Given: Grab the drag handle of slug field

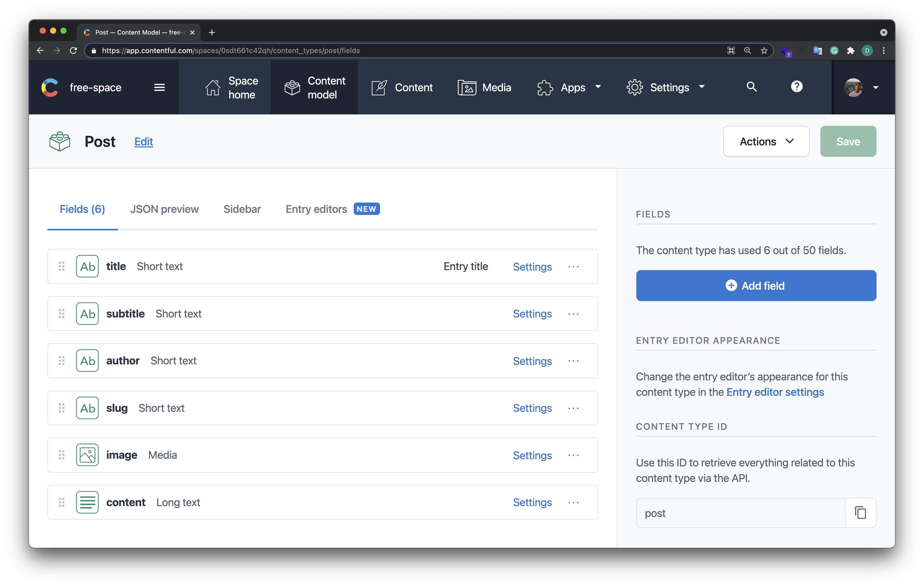Looking at the screenshot, I should [x=61, y=408].
